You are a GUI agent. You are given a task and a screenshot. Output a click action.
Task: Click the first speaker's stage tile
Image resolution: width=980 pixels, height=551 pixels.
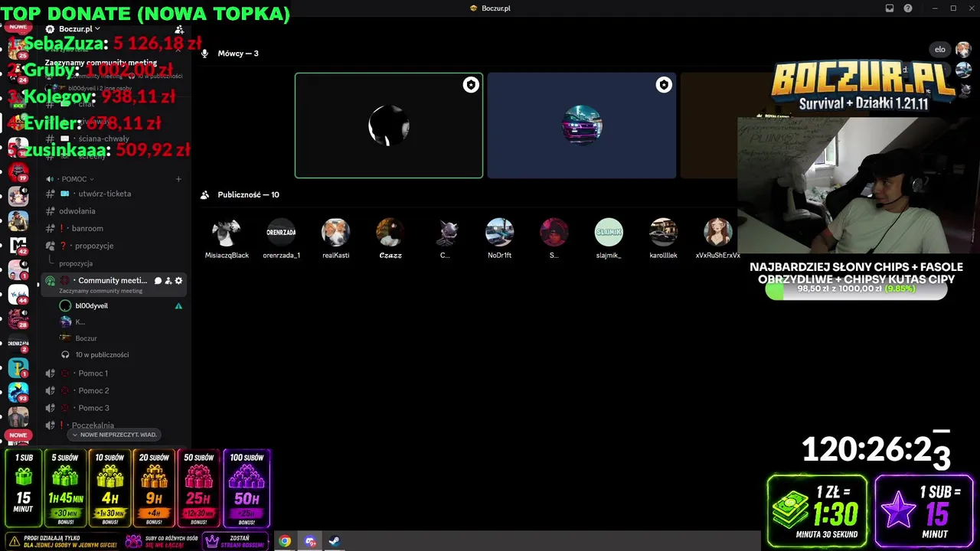(x=389, y=126)
